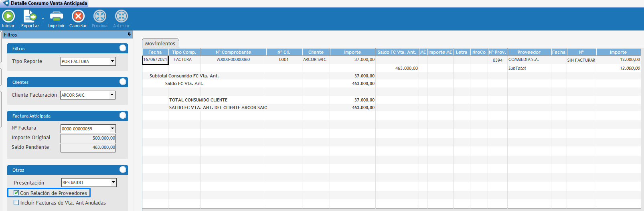The height and width of the screenshot is (211, 644).
Task: Open the Tipo Reporte dropdown
Action: tap(112, 61)
